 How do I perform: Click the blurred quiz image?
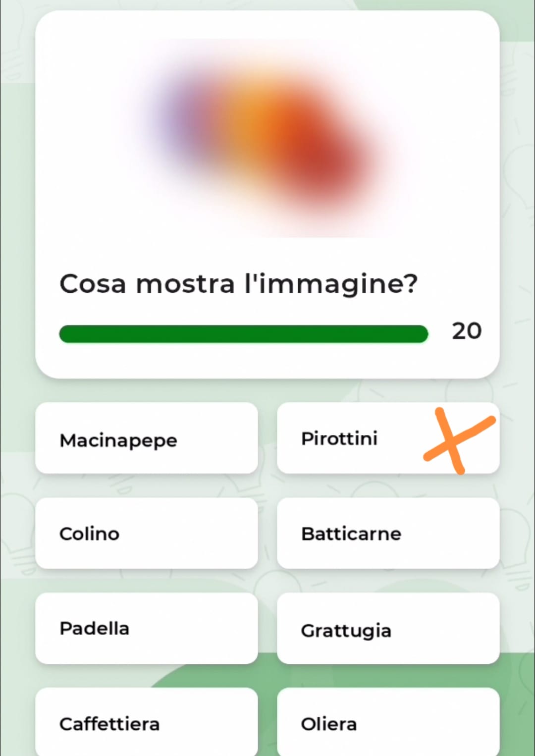click(262, 138)
